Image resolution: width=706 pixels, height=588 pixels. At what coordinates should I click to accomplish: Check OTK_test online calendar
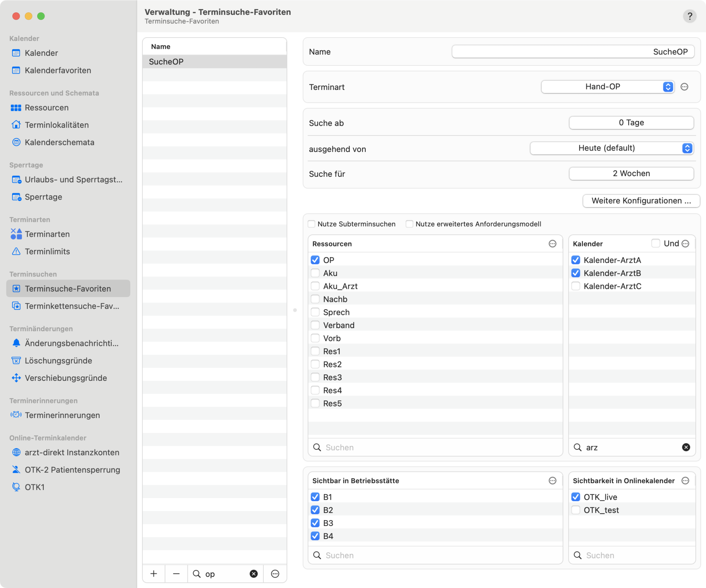coord(576,510)
